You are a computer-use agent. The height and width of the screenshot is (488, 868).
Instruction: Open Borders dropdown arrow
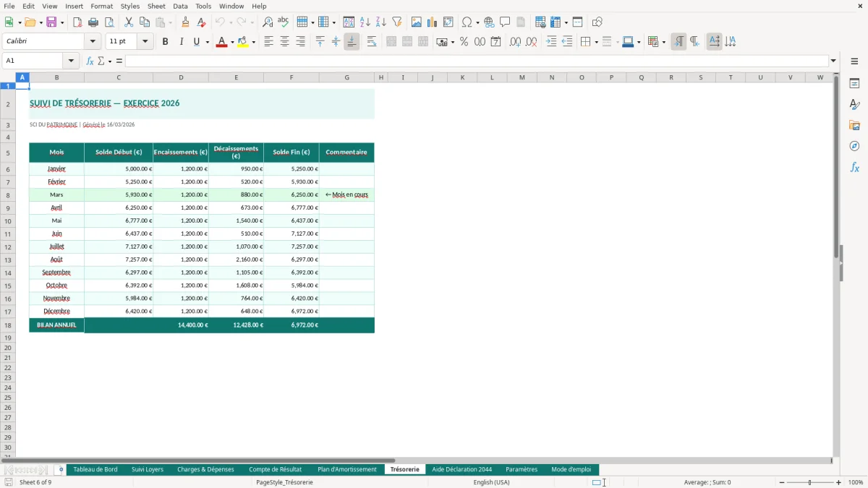[x=596, y=42]
